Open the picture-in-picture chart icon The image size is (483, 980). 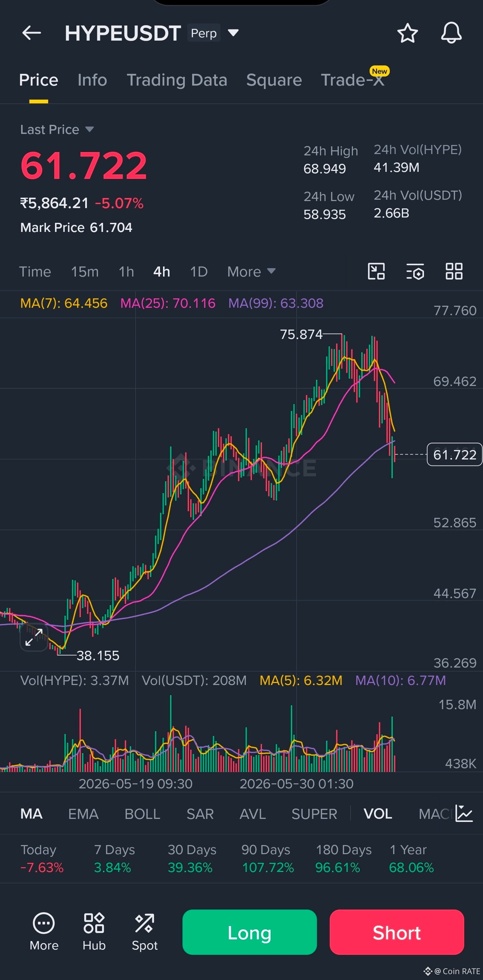pyautogui.click(x=376, y=271)
